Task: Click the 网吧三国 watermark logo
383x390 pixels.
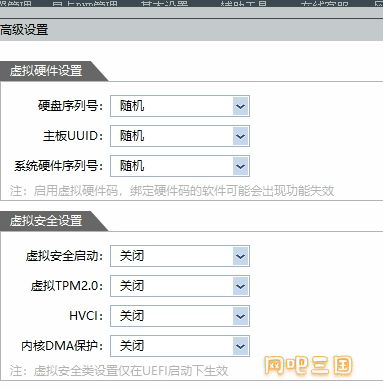Action: [x=308, y=365]
